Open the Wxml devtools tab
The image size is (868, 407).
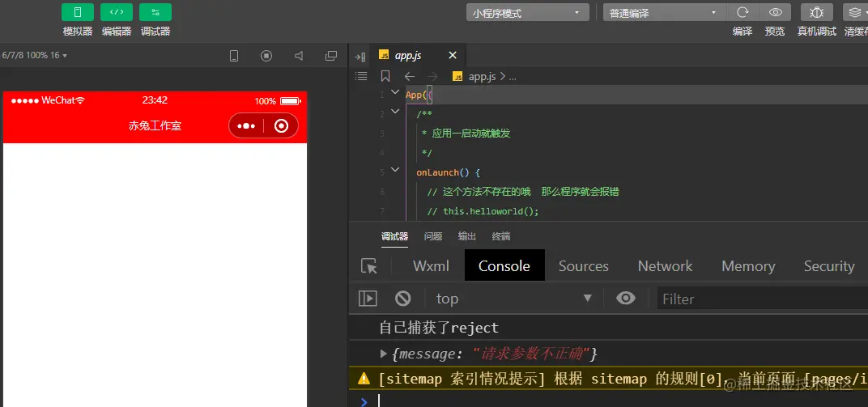(x=432, y=266)
